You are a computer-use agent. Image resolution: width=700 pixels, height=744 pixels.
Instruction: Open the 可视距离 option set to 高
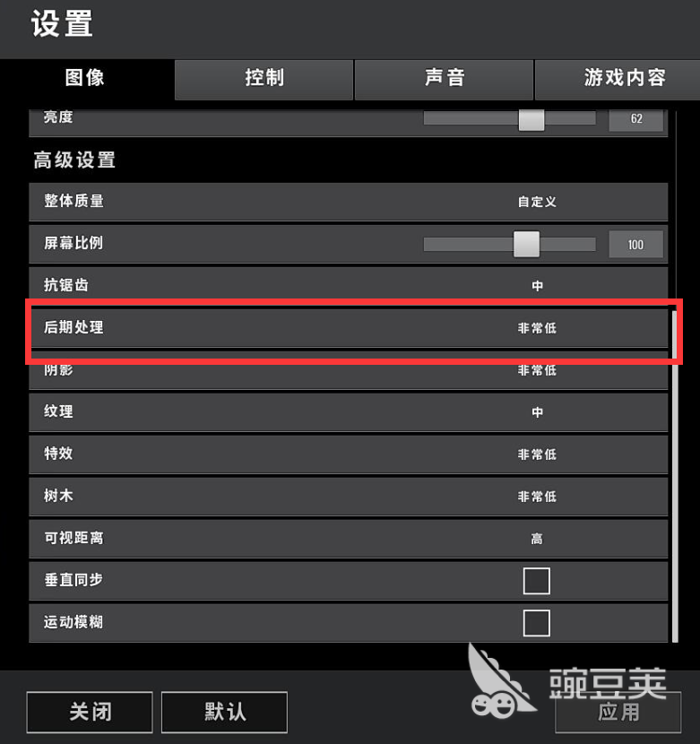tap(537, 539)
